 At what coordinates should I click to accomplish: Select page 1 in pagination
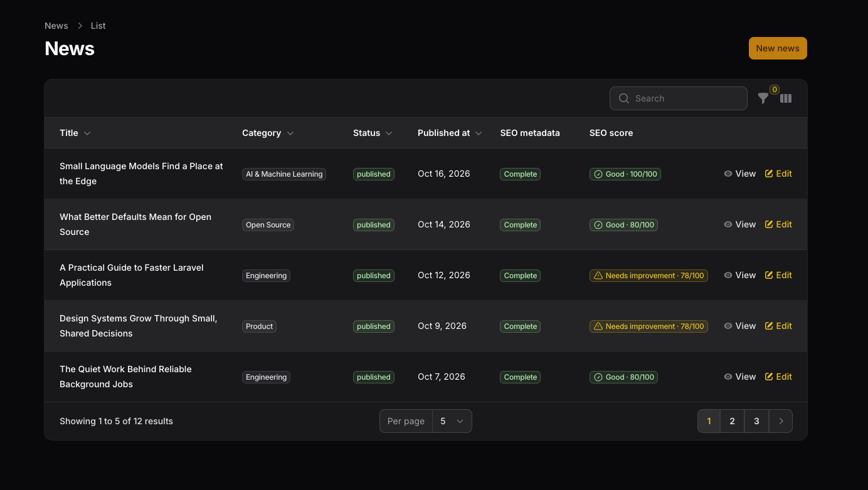[709, 421]
